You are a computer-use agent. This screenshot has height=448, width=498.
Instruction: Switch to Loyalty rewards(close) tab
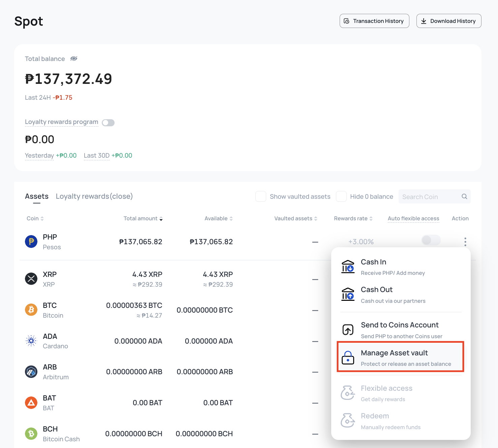coord(94,196)
